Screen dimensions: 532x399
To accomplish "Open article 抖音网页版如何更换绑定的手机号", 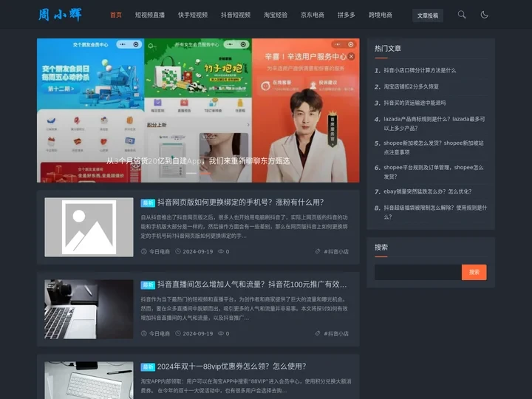I will (x=241, y=202).
